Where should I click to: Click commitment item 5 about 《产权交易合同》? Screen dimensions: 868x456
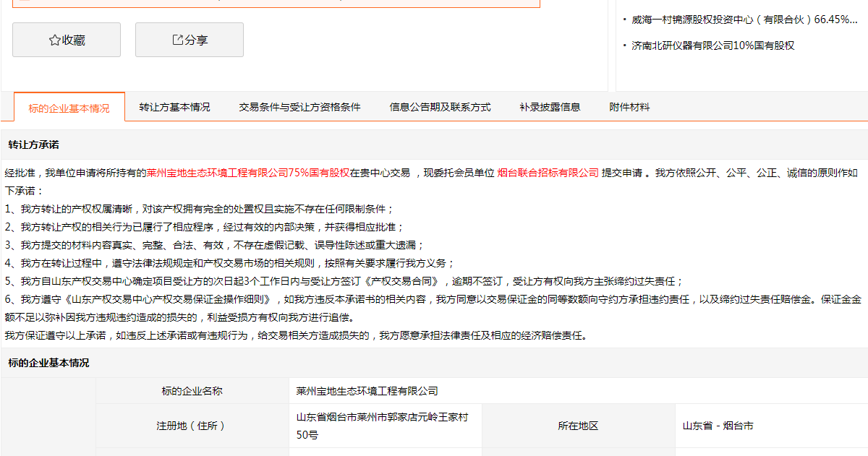tap(344, 281)
